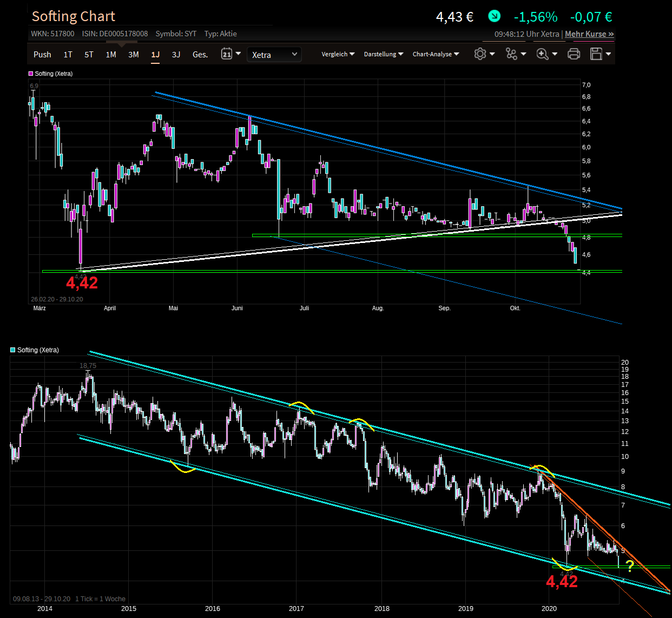
Task: Click the 1 Tick = 1 Woche label
Action: [x=100, y=599]
